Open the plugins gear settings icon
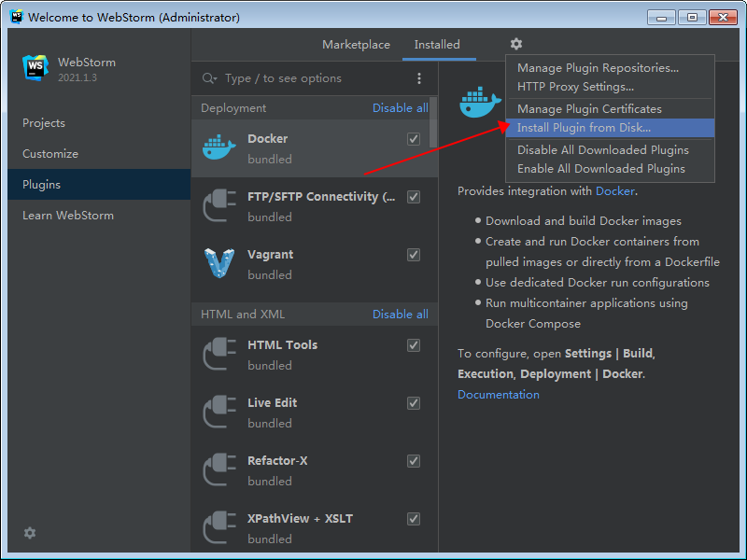 coord(516,44)
